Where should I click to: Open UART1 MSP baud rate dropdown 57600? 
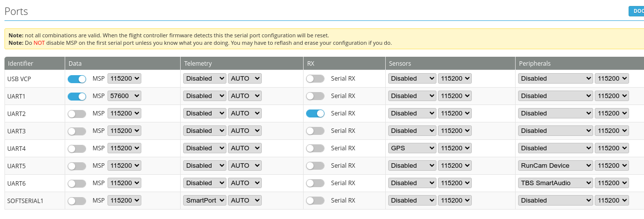click(124, 96)
